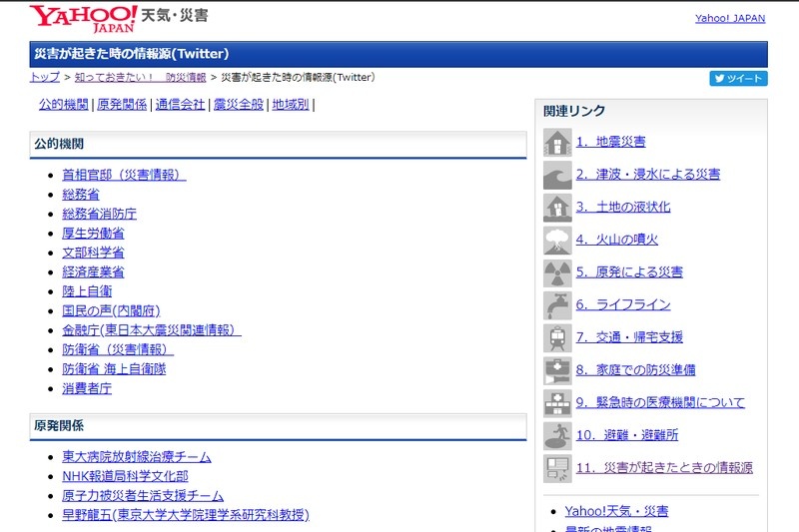Open Yahoo! JAPAN link at top right
Viewport: 799px width, 532px height.
tap(730, 18)
